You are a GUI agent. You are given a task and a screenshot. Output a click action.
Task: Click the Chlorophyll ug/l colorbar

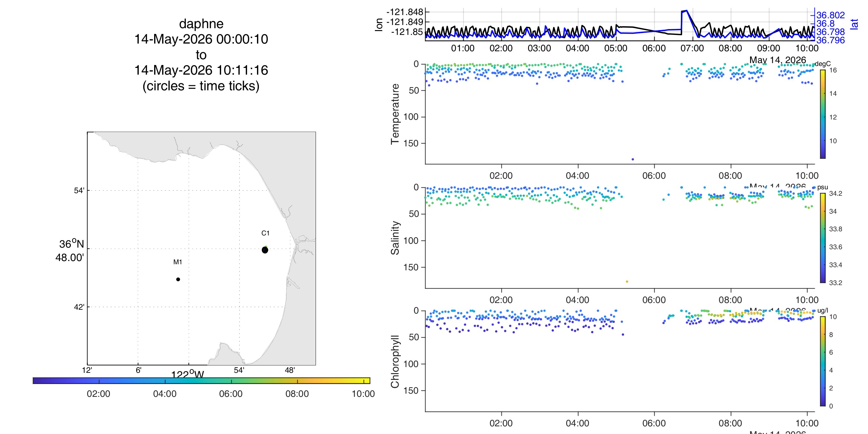[x=823, y=361]
